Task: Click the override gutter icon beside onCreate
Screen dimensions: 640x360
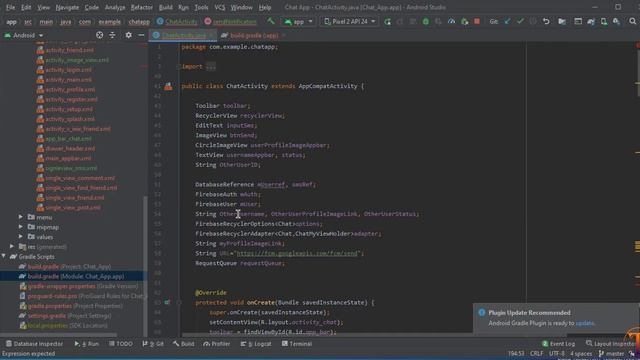Action: point(167,302)
